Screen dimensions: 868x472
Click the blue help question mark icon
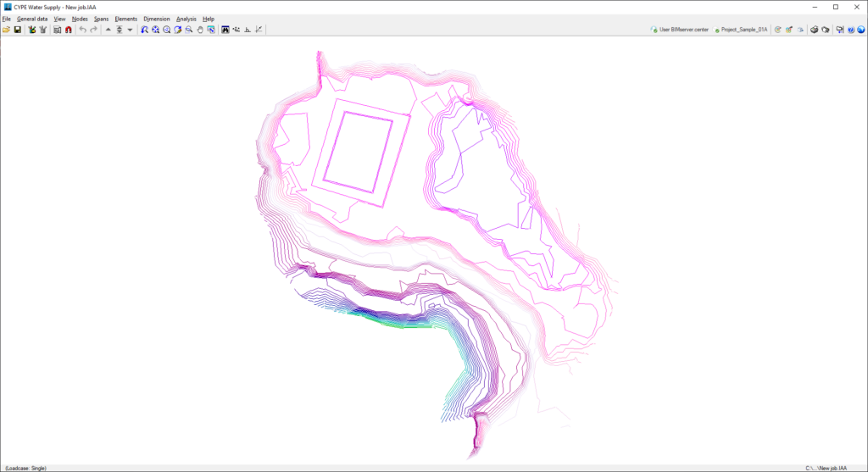coord(851,30)
